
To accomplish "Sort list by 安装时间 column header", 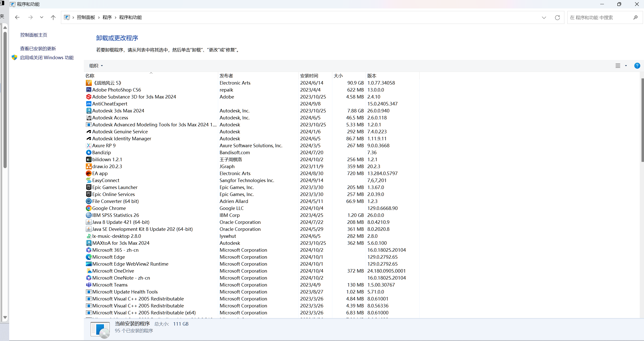I will point(309,76).
